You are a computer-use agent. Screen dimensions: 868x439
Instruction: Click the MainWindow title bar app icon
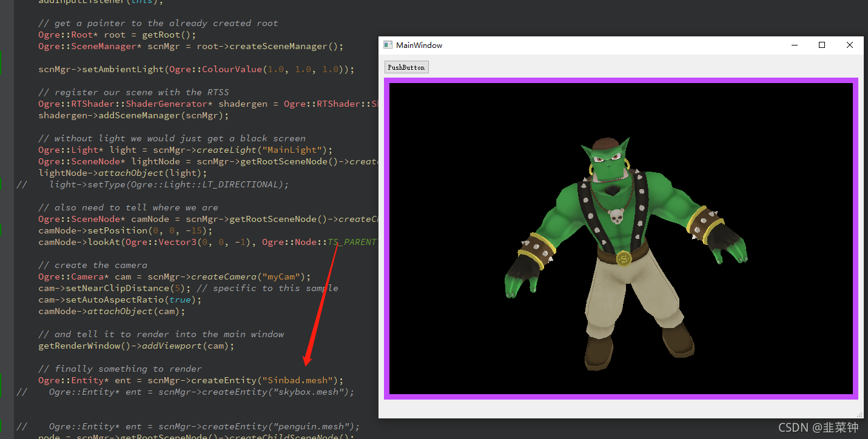click(388, 45)
